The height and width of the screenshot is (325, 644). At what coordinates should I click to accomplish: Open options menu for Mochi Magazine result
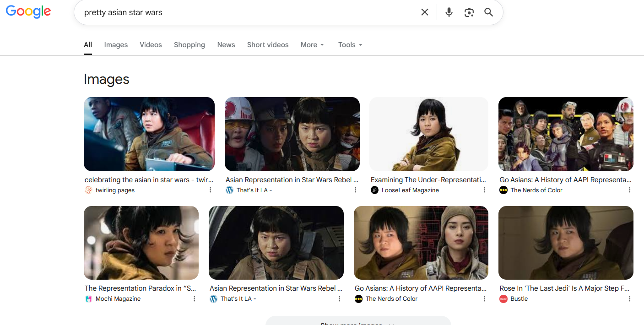pyautogui.click(x=195, y=299)
